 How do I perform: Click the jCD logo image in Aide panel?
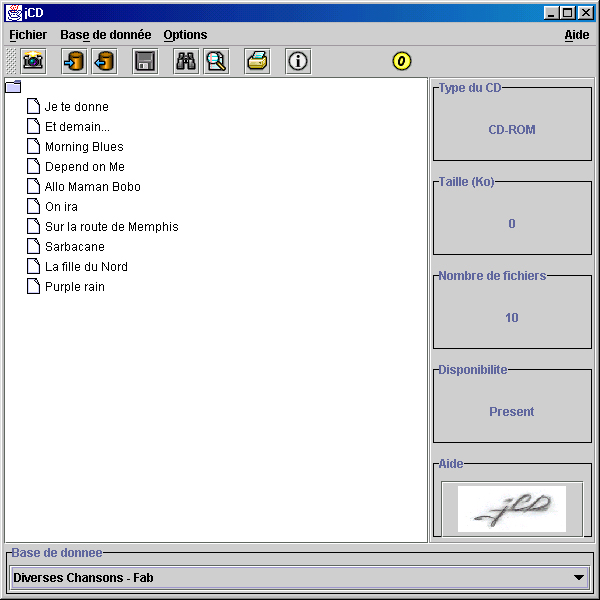511,508
